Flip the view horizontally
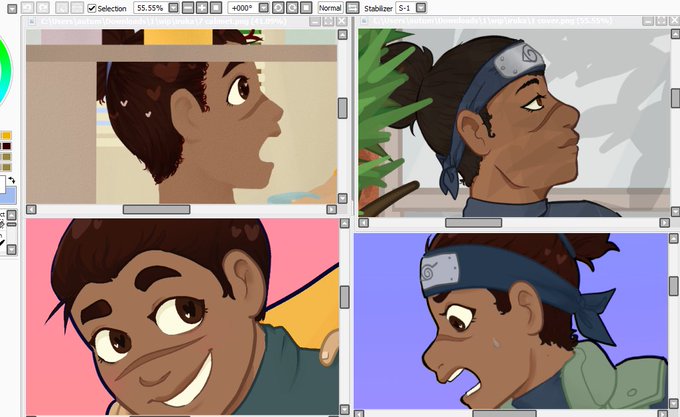 click(x=353, y=8)
